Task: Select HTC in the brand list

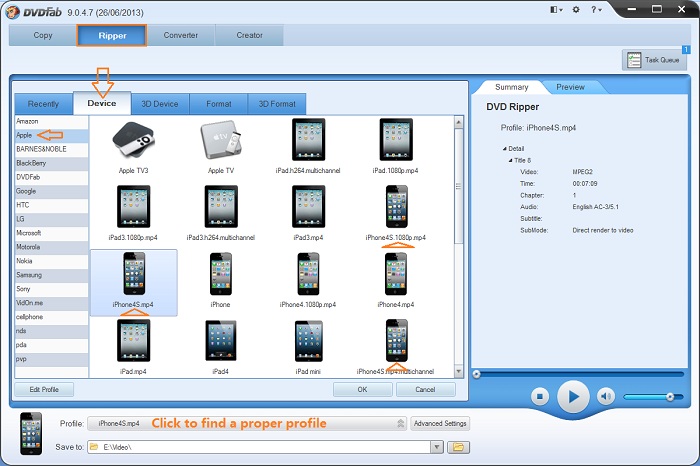Action: (x=51, y=205)
